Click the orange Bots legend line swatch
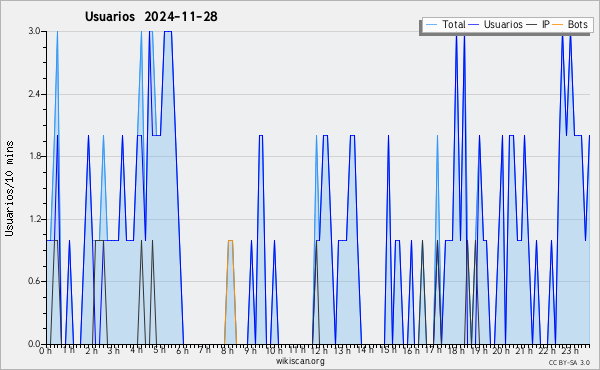The image size is (600, 370). coord(558,25)
